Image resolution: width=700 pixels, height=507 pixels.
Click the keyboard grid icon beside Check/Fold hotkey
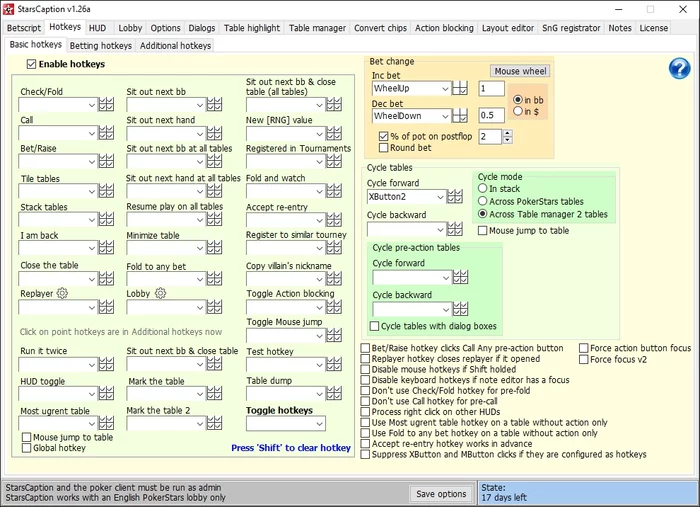106,105
